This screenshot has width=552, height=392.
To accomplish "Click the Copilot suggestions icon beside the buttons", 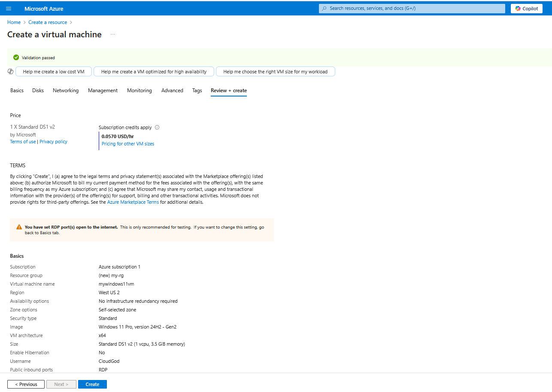I will [11, 72].
